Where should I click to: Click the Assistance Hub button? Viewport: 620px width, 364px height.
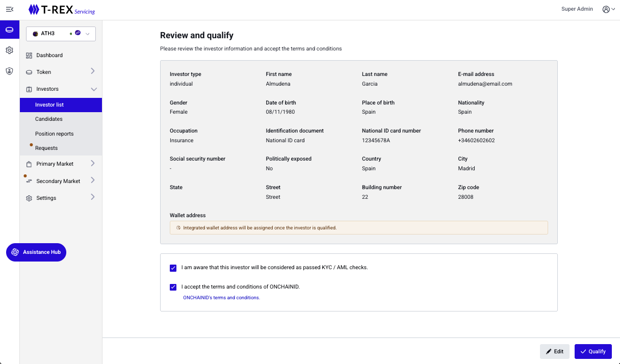click(x=36, y=252)
